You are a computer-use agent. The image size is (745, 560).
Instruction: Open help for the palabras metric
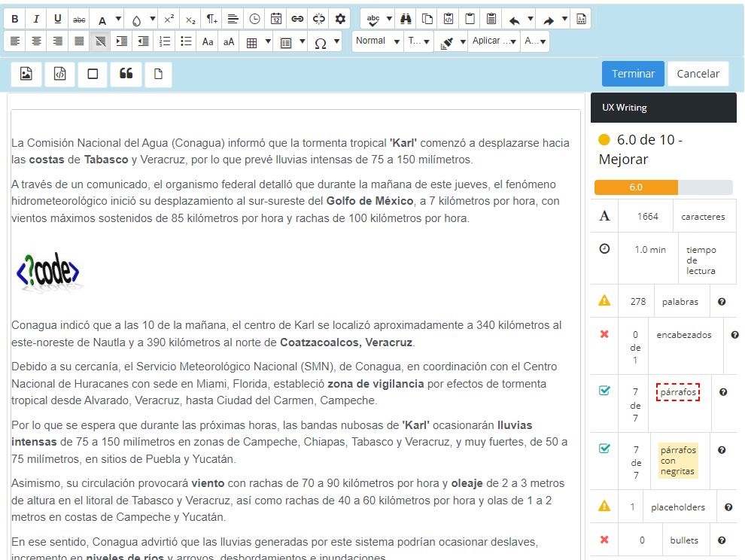[x=722, y=301]
